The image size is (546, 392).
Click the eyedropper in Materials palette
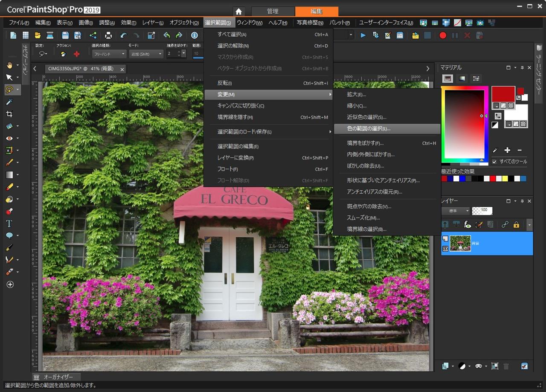(495, 150)
